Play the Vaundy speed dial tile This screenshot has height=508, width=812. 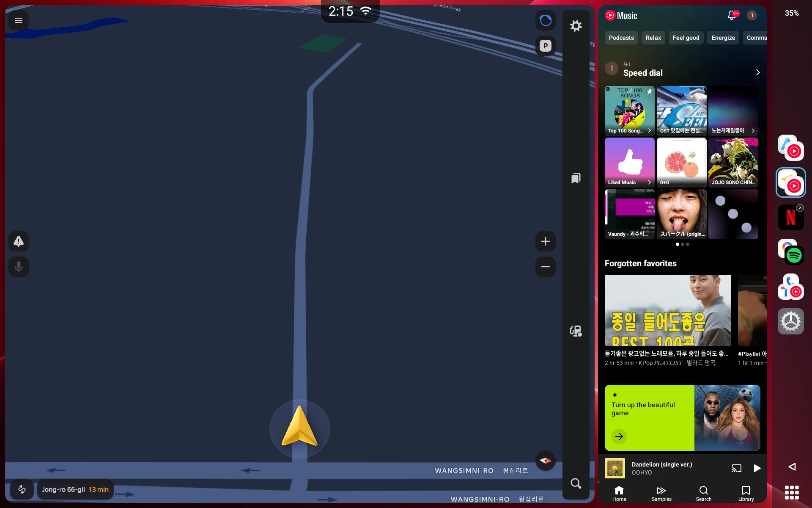[629, 214]
